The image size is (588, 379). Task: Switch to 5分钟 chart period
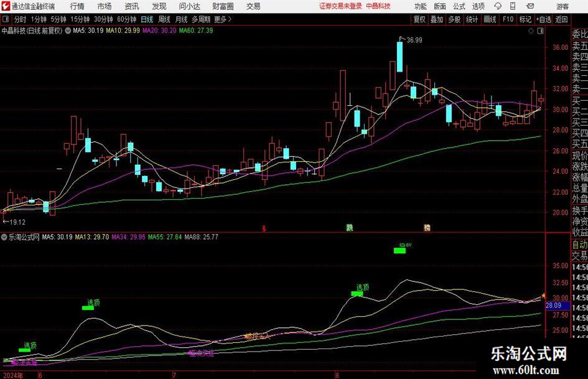58,19
